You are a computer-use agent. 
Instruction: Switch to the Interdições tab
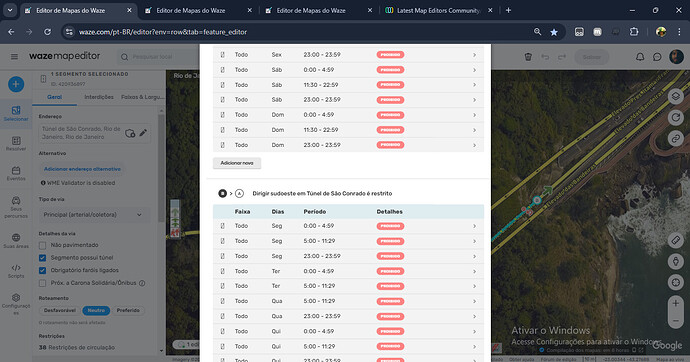pos(99,97)
